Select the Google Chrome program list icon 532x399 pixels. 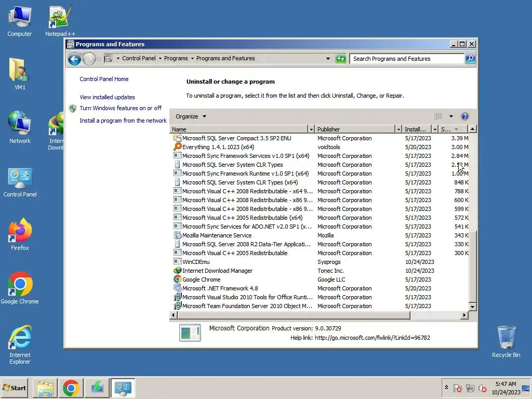[178, 279]
